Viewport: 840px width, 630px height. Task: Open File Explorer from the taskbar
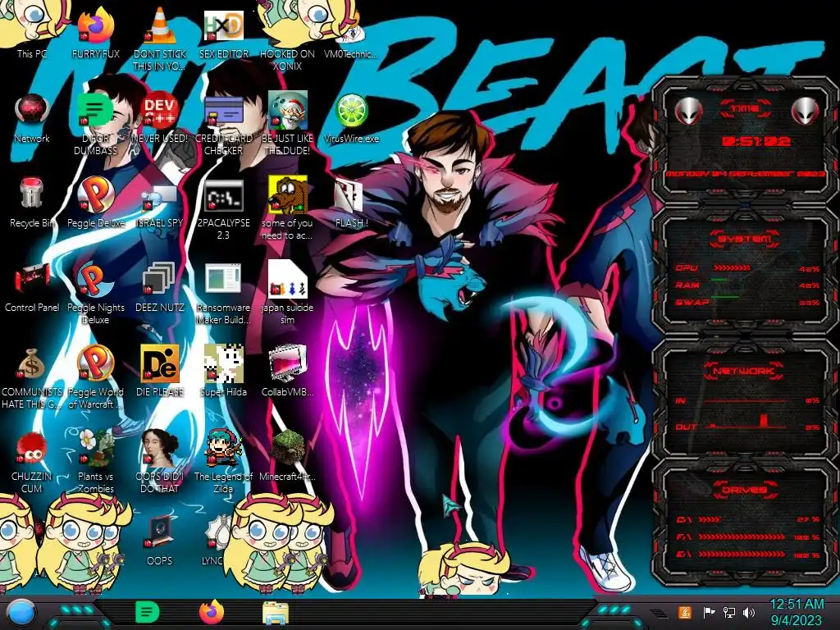click(276, 613)
